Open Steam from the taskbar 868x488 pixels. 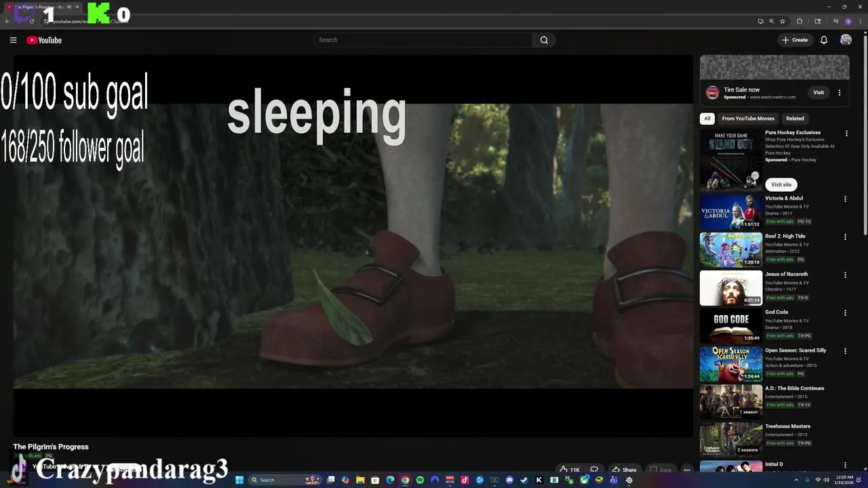coord(524,480)
